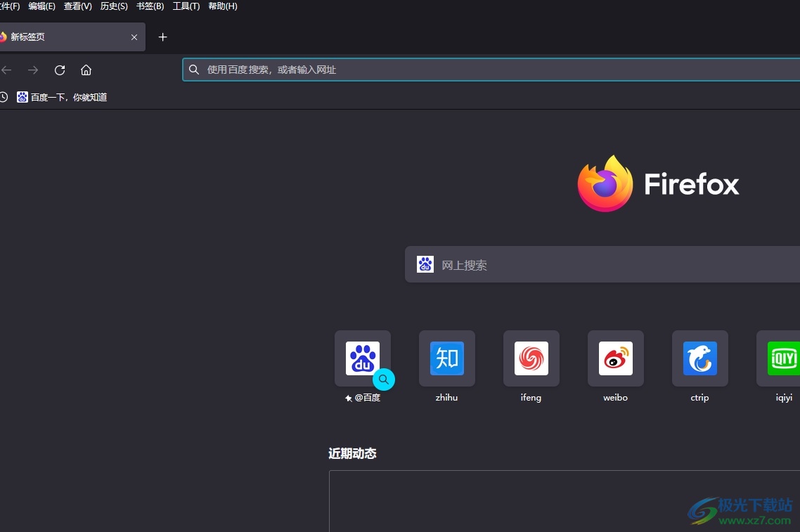Click the magnifier icon in address bar
Image resolution: width=800 pixels, height=532 pixels.
194,70
